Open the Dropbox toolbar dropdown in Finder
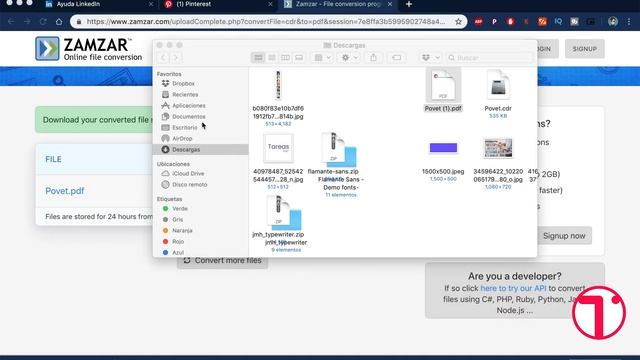Image resolution: width=640 pixels, height=360 pixels. [x=430, y=58]
